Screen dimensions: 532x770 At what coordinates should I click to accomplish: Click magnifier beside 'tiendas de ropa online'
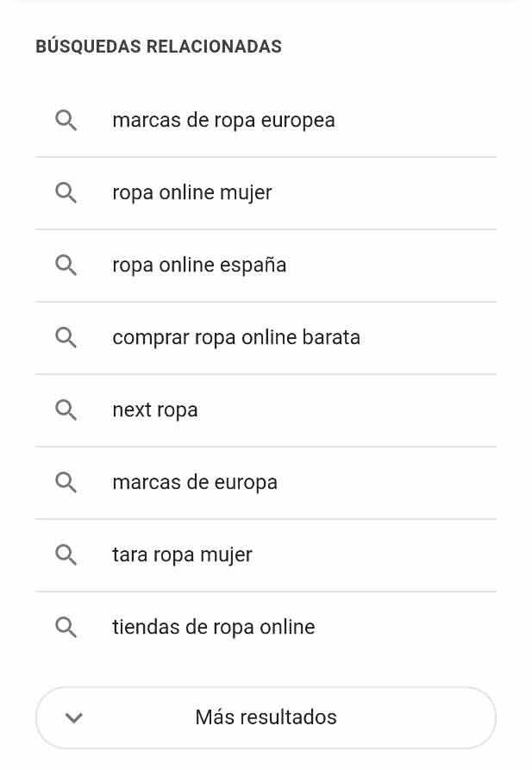(x=66, y=628)
